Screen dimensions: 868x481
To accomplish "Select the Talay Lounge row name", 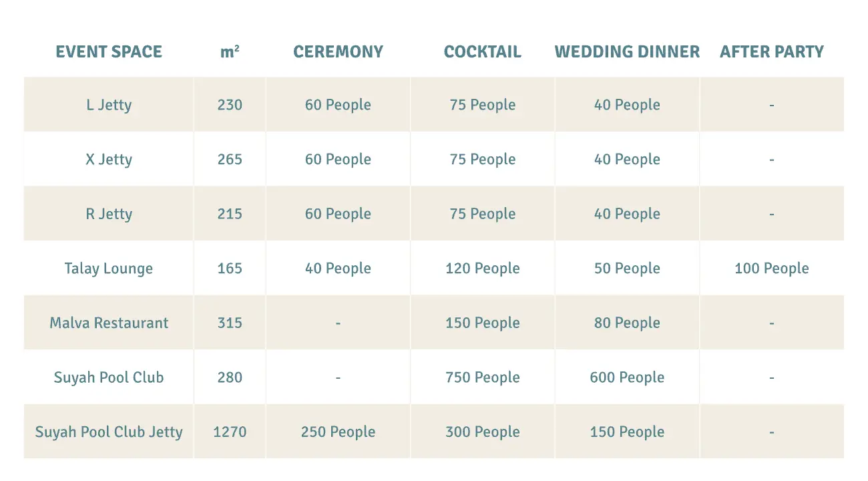I will 109,269.
